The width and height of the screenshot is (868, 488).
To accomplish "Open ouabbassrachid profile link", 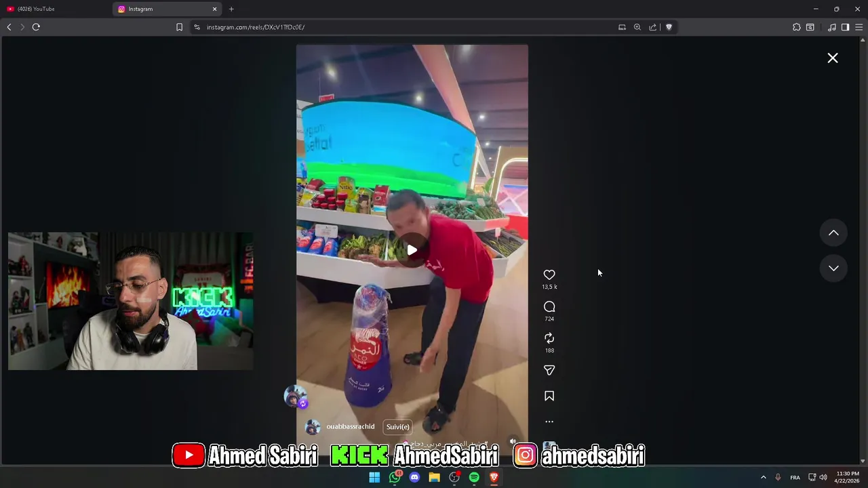I will [x=351, y=426].
